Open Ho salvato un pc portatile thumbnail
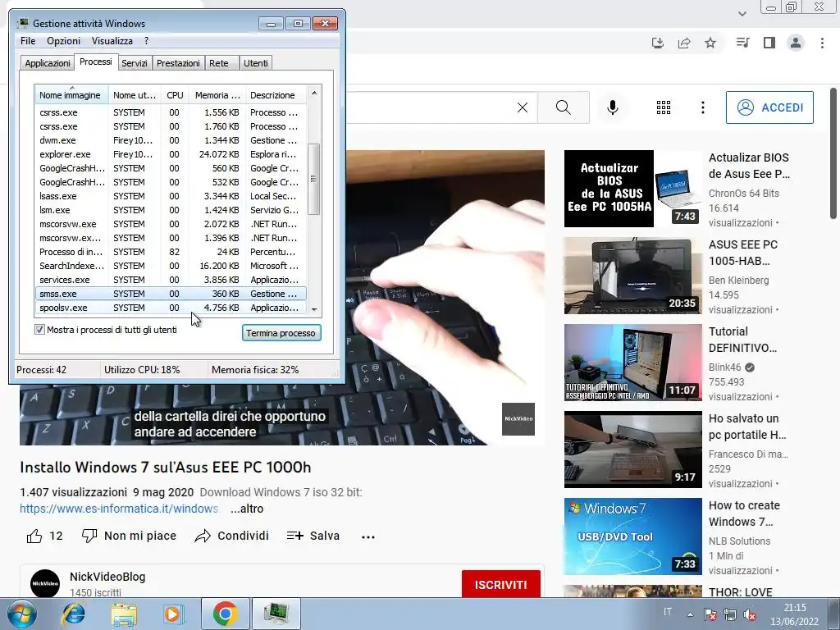The width and height of the screenshot is (840, 630). pyautogui.click(x=632, y=449)
